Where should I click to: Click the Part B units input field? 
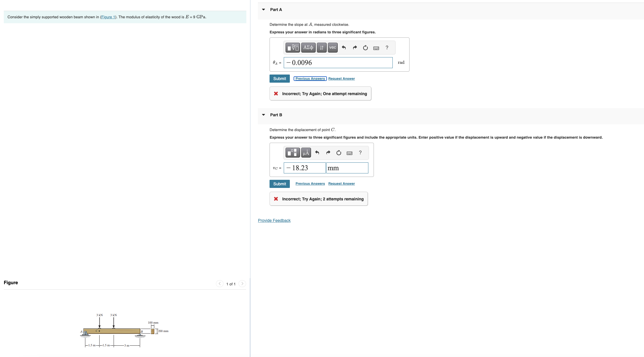point(347,168)
